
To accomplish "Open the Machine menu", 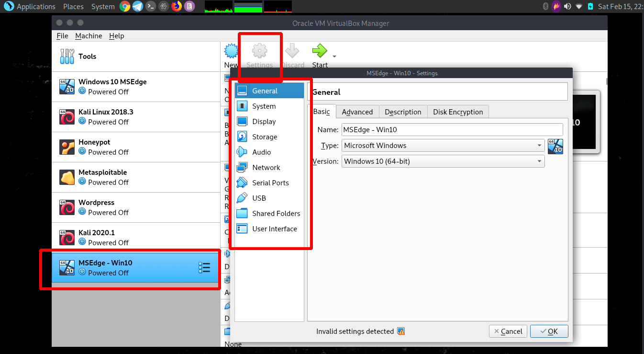I will point(89,36).
